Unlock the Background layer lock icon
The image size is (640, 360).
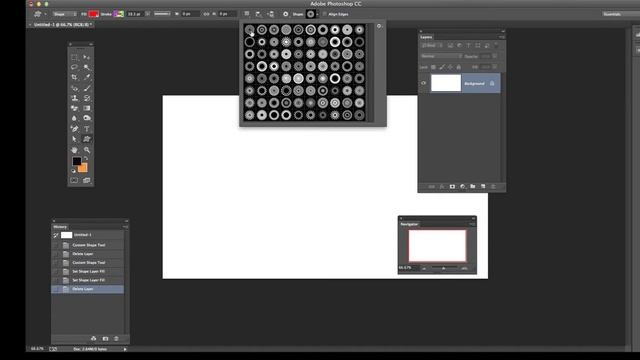[x=492, y=83]
